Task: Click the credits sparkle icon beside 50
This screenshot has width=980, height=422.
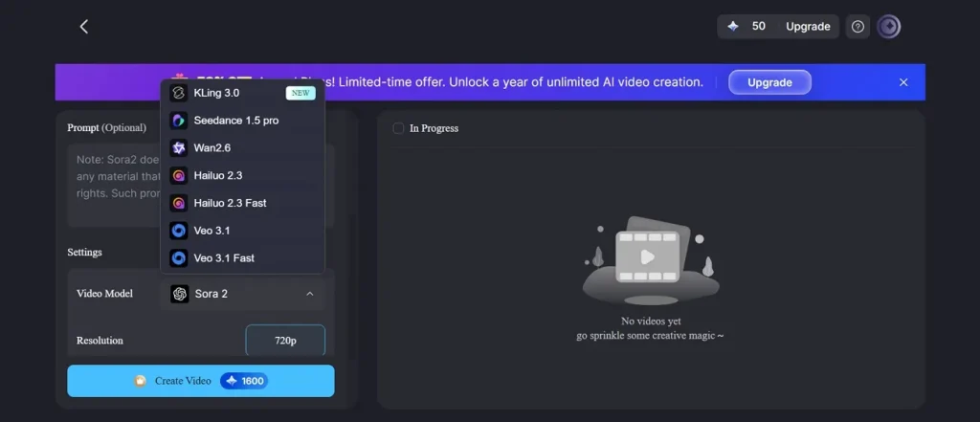Action: coord(733,26)
